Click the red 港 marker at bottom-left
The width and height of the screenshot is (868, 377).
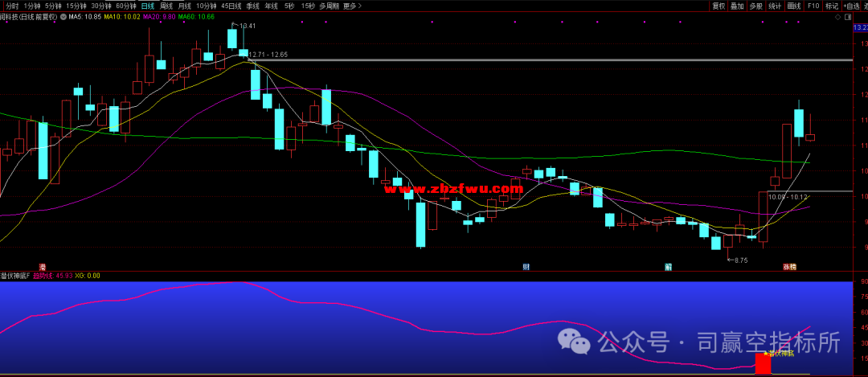(x=42, y=267)
